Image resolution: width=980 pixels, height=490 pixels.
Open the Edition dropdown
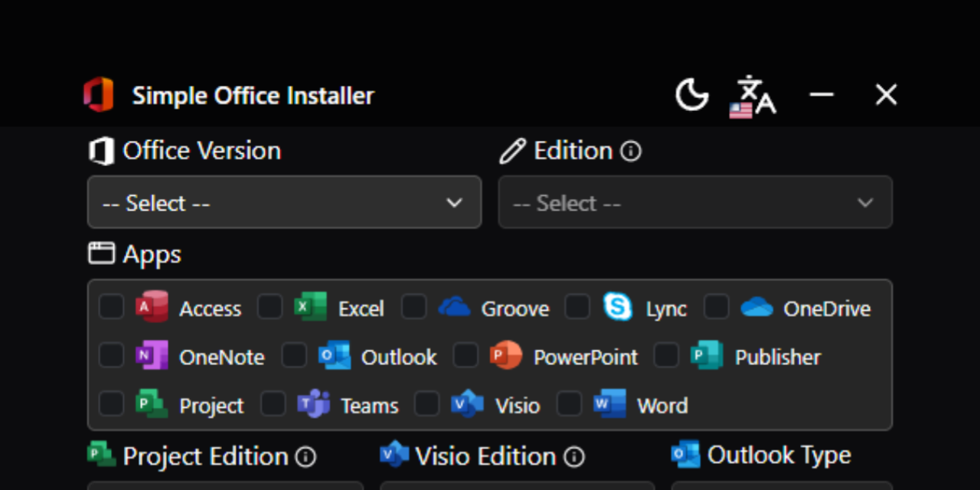[695, 202]
